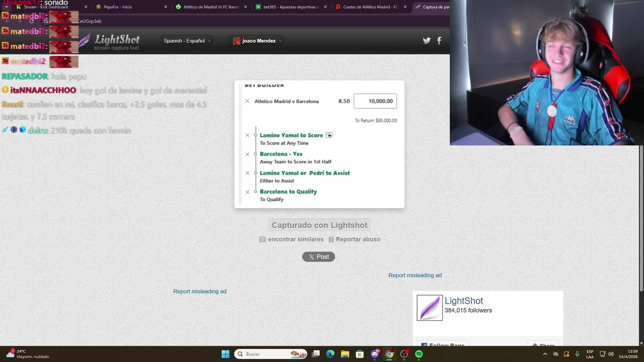Click the ESP LAA language indicator
This screenshot has width=644, height=362.
(x=590, y=354)
